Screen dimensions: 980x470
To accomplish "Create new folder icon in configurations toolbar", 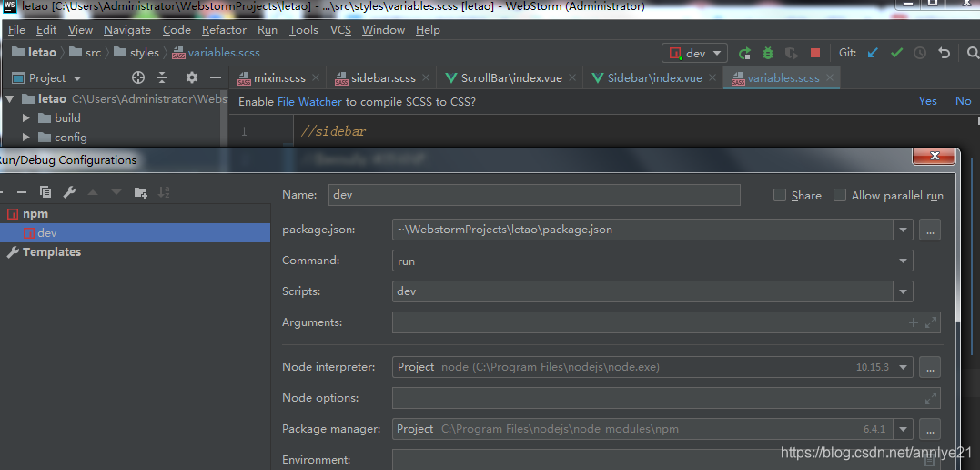I will (141, 192).
